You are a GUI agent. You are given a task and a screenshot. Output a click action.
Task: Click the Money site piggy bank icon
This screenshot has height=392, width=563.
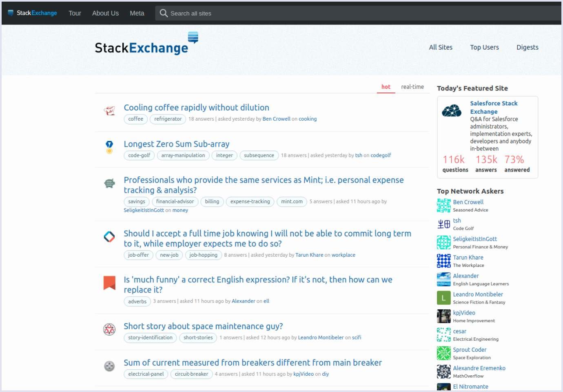coord(109,183)
